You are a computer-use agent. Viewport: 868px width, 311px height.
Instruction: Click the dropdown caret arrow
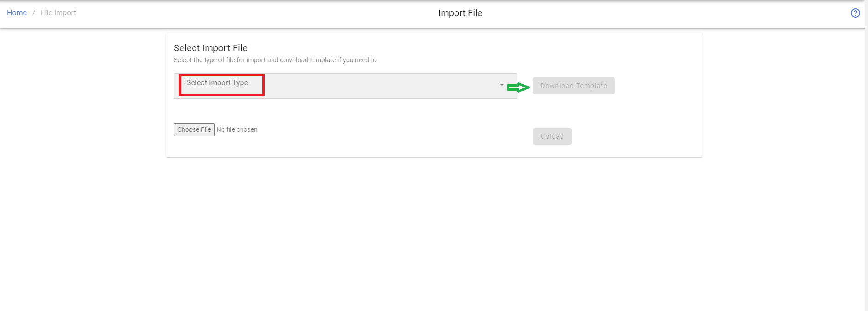502,85
